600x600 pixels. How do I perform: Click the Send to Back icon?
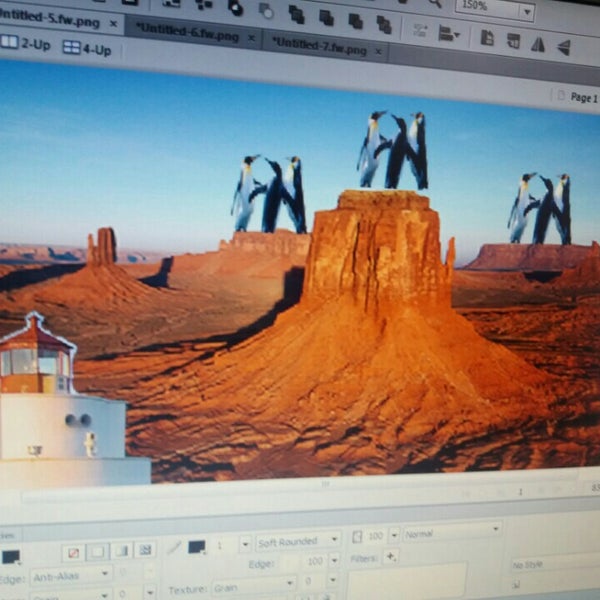pos(384,24)
